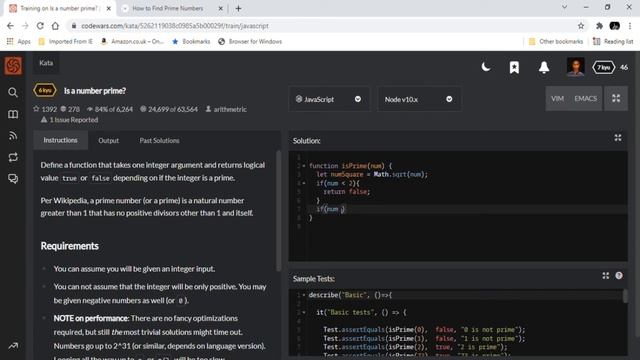Toggle fullscreen layout button
Image resolution: width=640 pixels, height=360 pixels.
pyautogui.click(x=616, y=98)
